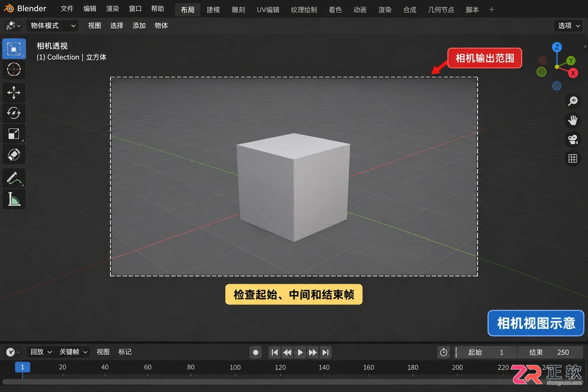Open the 关键帧 keying dropdown

coord(73,352)
